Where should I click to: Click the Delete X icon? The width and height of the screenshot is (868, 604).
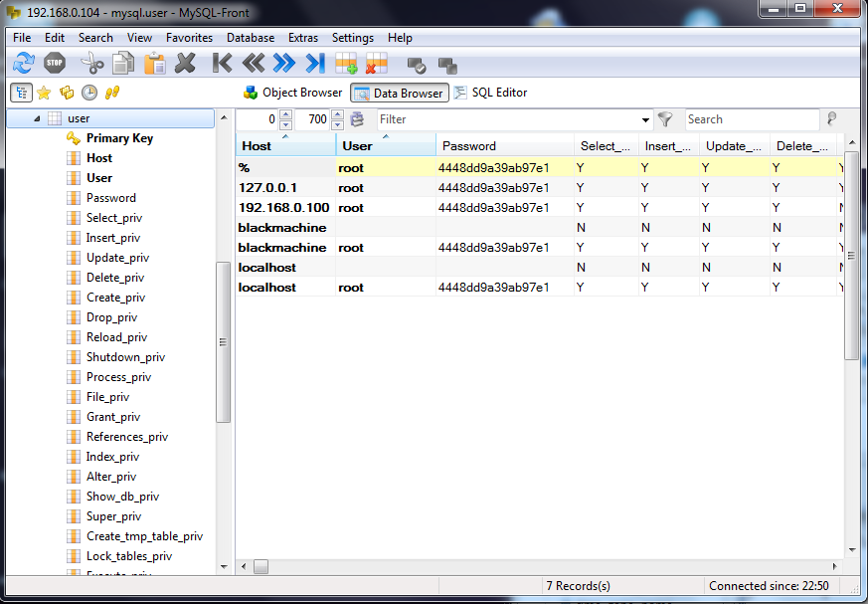click(186, 63)
